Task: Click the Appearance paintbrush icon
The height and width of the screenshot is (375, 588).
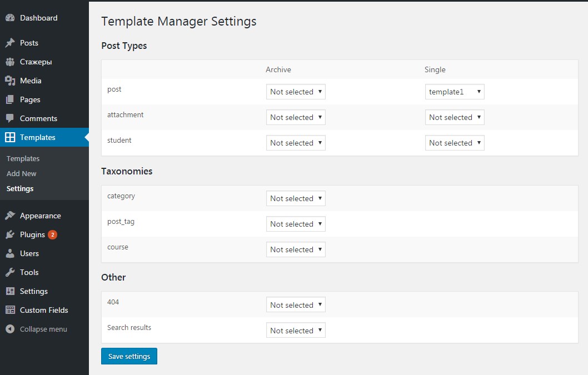Action: coord(10,216)
